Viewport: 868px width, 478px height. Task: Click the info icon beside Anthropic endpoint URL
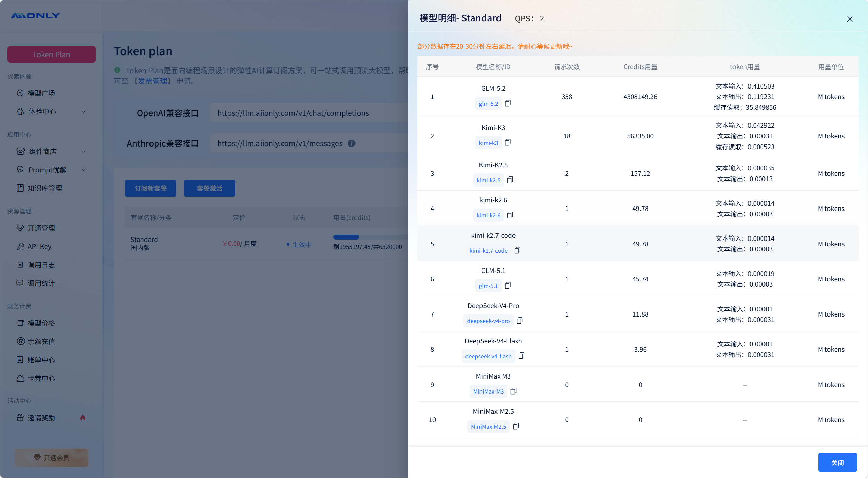[352, 143]
